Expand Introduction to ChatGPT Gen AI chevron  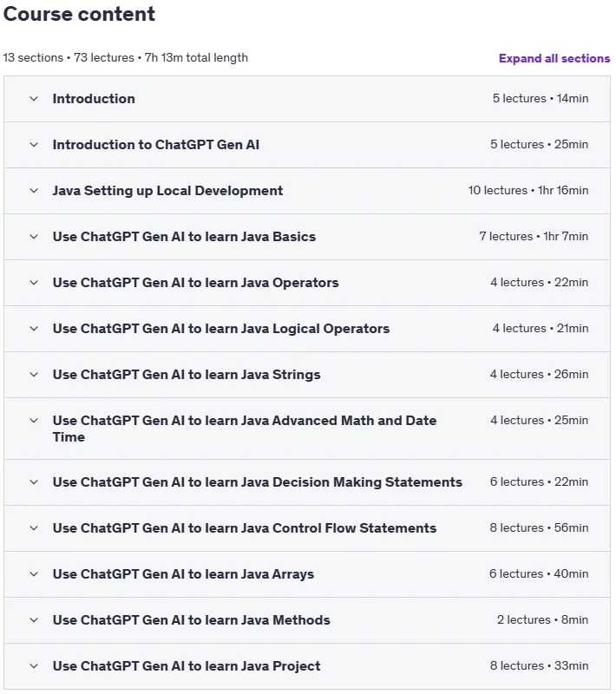[34, 145]
